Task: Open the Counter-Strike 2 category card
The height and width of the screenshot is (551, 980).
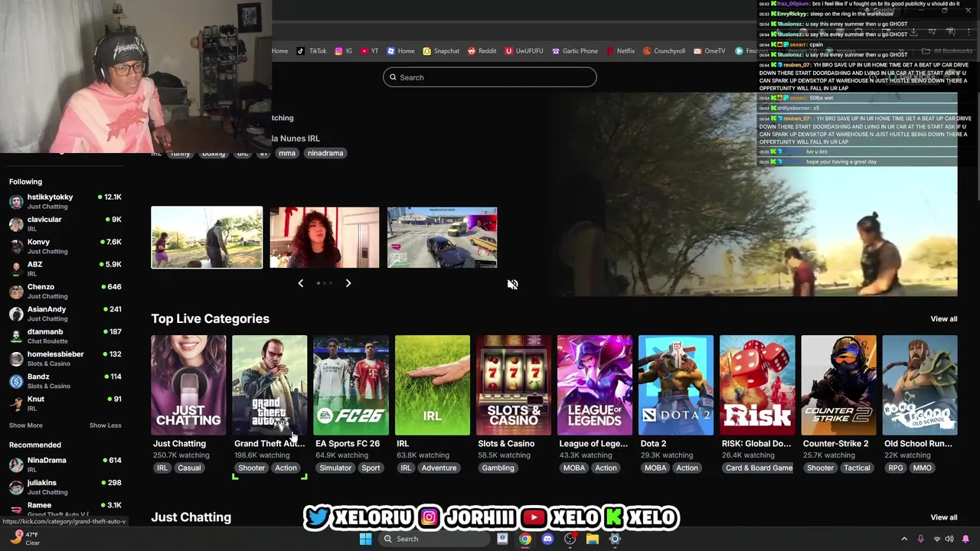Action: tap(838, 385)
